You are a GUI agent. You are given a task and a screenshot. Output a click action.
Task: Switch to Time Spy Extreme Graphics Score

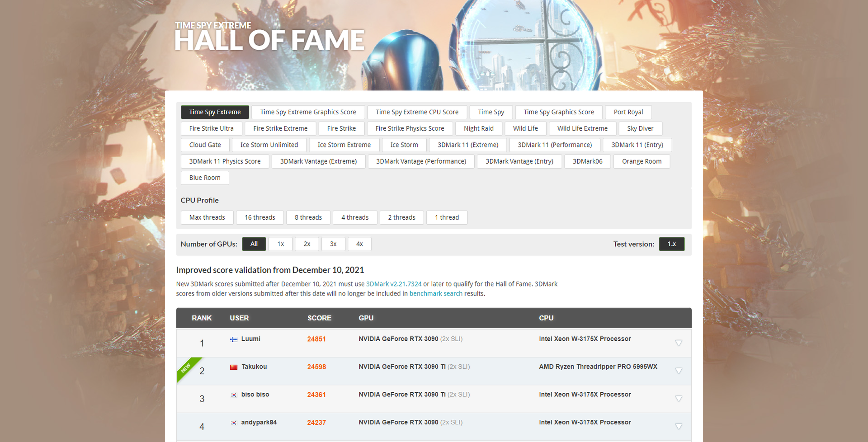(x=308, y=112)
